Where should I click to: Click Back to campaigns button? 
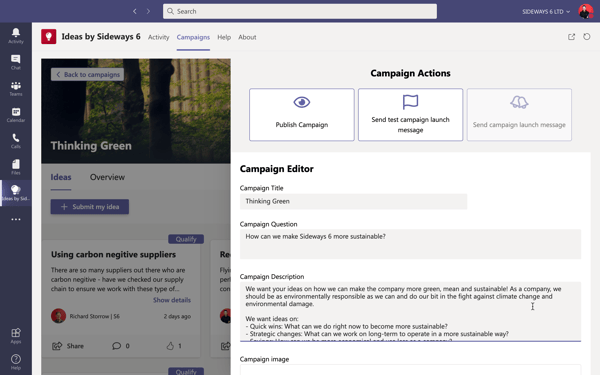88,75
